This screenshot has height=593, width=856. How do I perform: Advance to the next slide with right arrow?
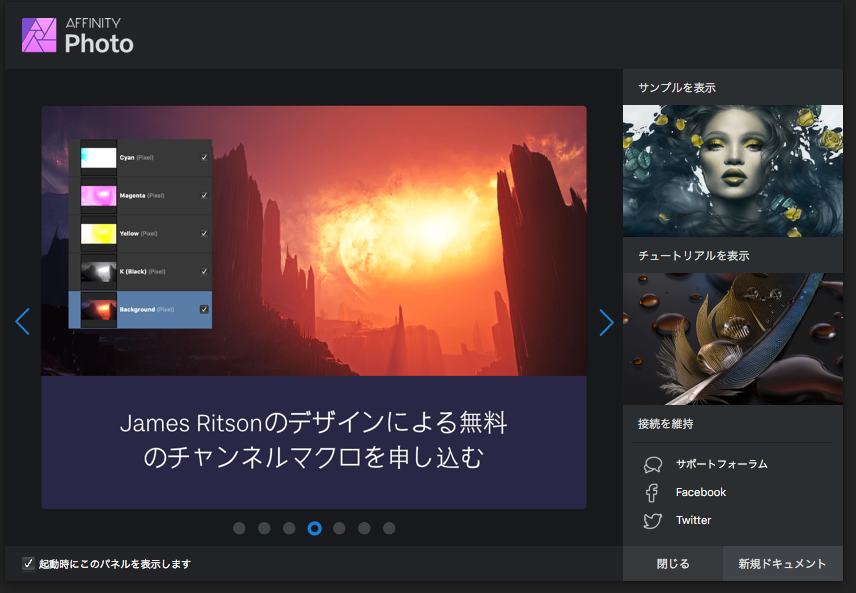(606, 321)
